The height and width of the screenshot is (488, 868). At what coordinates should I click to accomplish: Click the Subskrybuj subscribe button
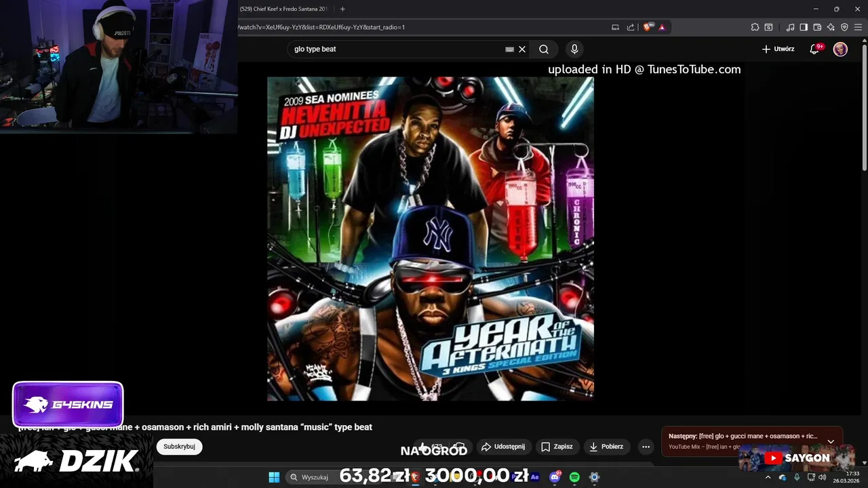179,447
